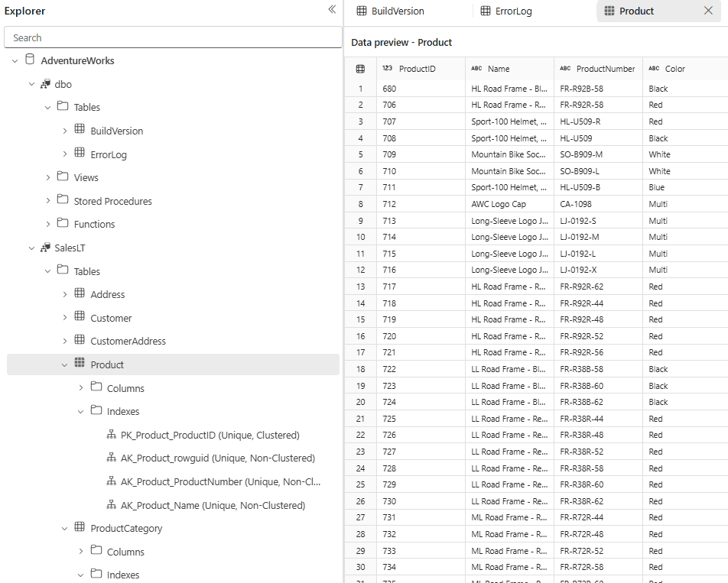Collapse the Tables folder under dbo
Image resolution: width=728 pixels, height=583 pixels.
48,108
